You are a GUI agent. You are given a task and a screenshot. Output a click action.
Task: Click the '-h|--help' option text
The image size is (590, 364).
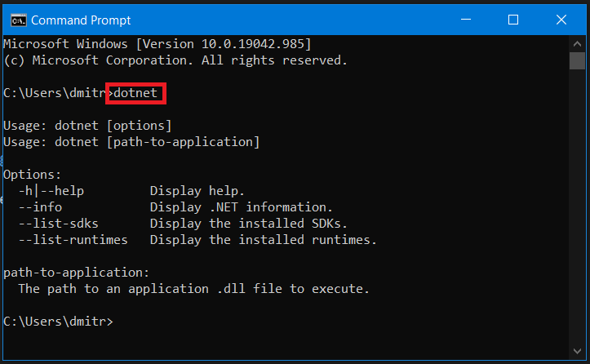click(x=51, y=191)
